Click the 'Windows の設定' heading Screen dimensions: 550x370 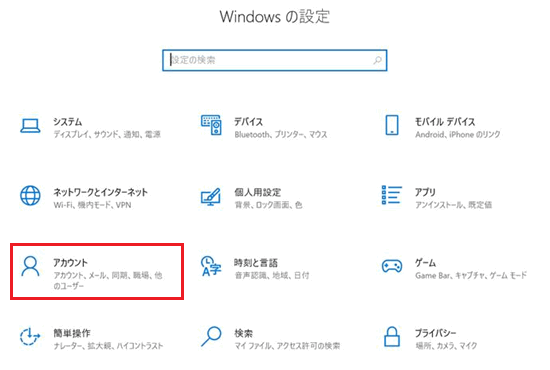point(275,16)
